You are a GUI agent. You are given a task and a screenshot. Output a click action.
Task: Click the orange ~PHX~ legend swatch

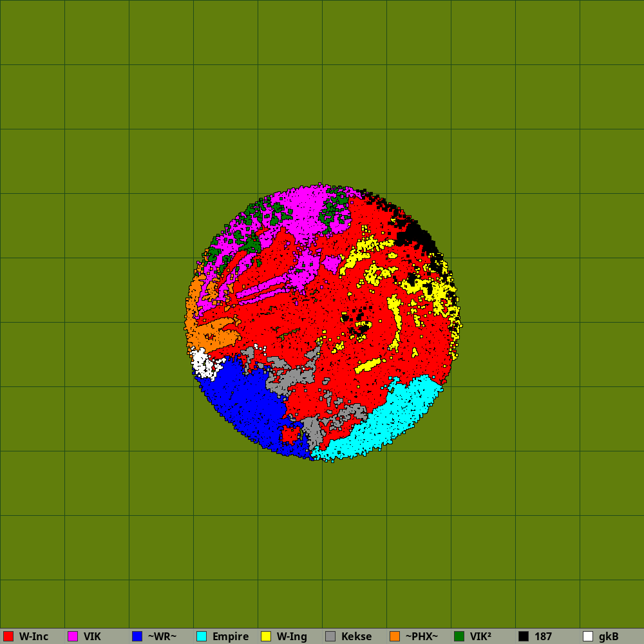point(395,636)
